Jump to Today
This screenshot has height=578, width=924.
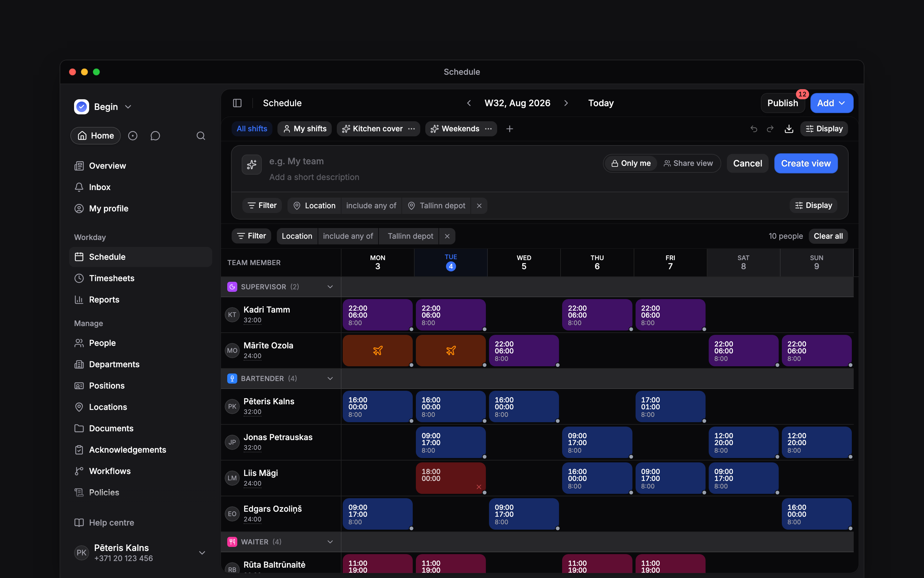601,103
